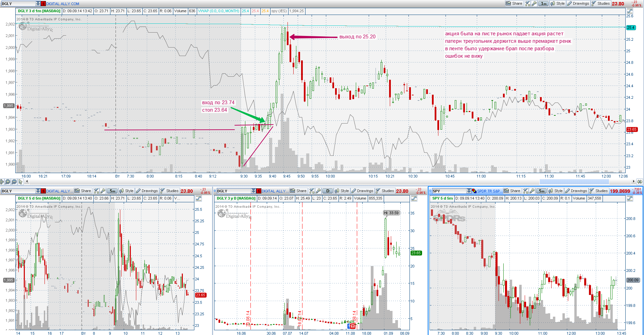Open Style in DGLY daily chart
Viewport: 644px width, 335px height.
342,191
